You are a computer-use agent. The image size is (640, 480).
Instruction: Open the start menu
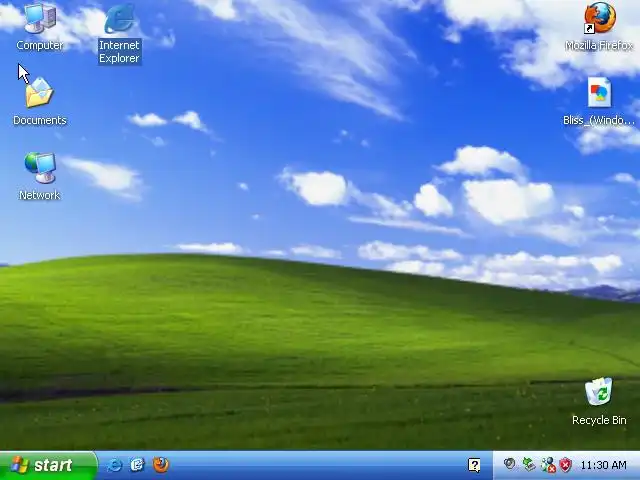(x=48, y=465)
